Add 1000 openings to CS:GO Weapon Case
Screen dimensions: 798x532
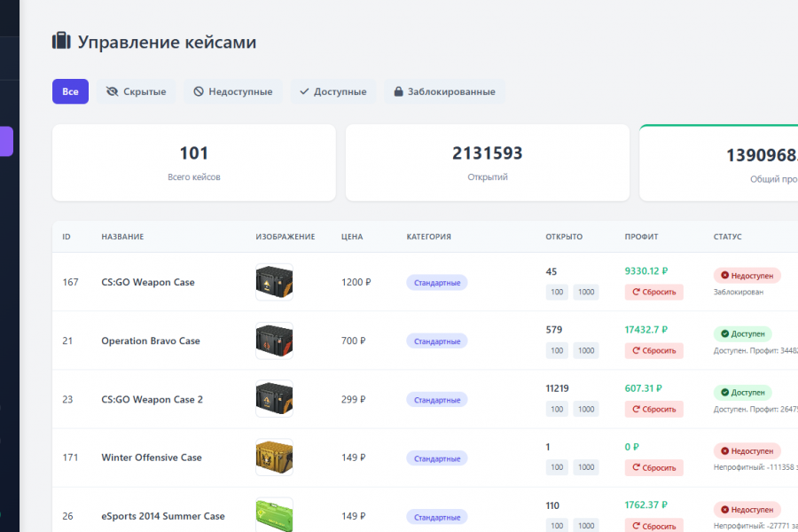(586, 293)
